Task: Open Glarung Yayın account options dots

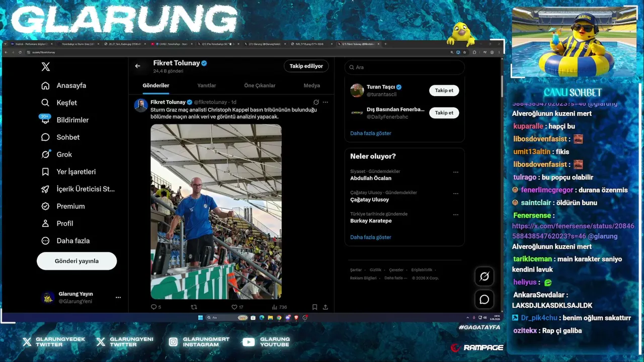Action: (x=118, y=298)
